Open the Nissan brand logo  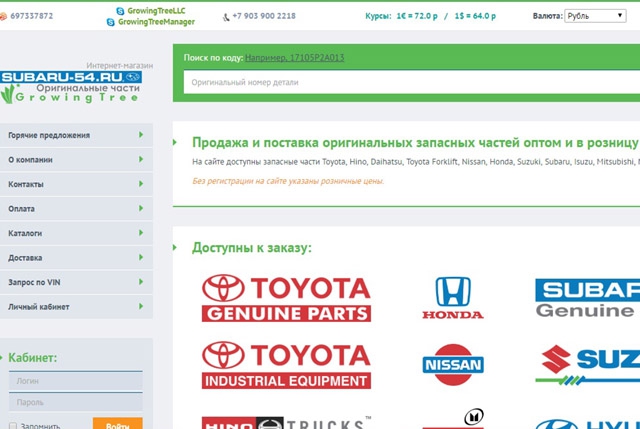(x=453, y=365)
